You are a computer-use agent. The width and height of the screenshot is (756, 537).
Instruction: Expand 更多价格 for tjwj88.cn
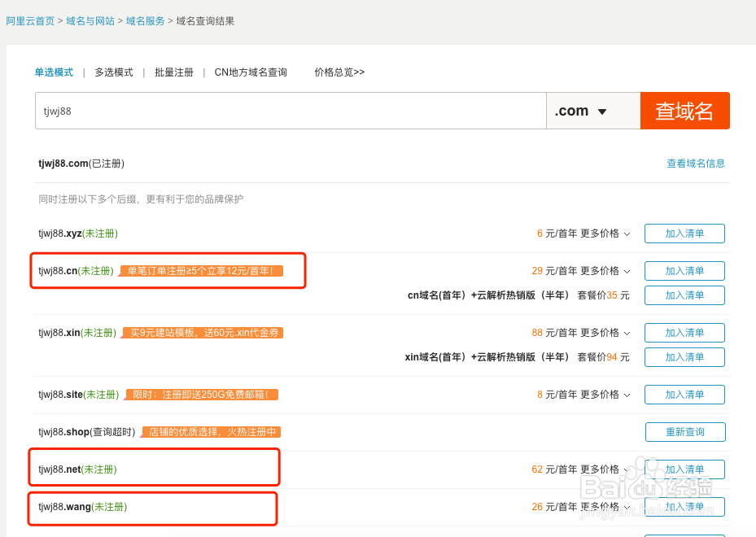pos(605,271)
